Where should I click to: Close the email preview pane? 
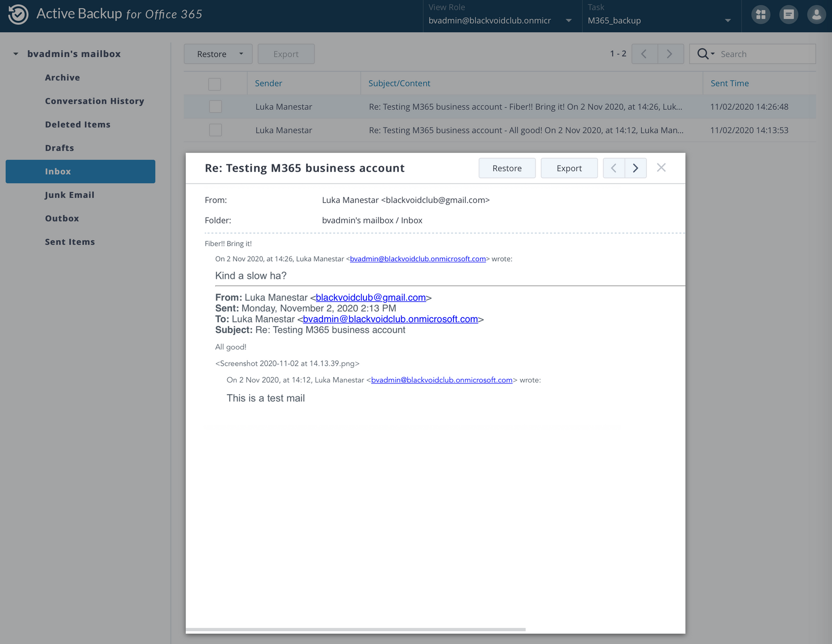[661, 168]
